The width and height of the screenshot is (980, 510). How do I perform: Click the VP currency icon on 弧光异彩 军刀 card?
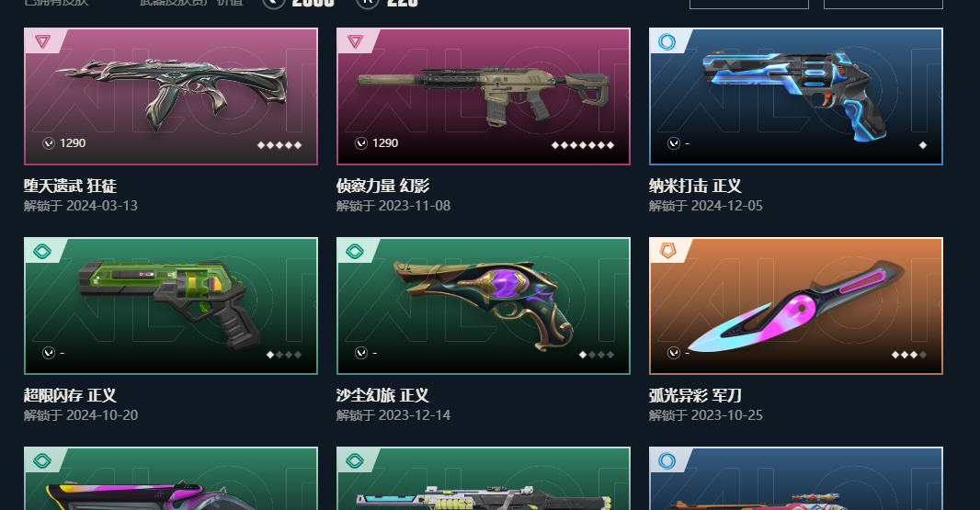click(673, 353)
